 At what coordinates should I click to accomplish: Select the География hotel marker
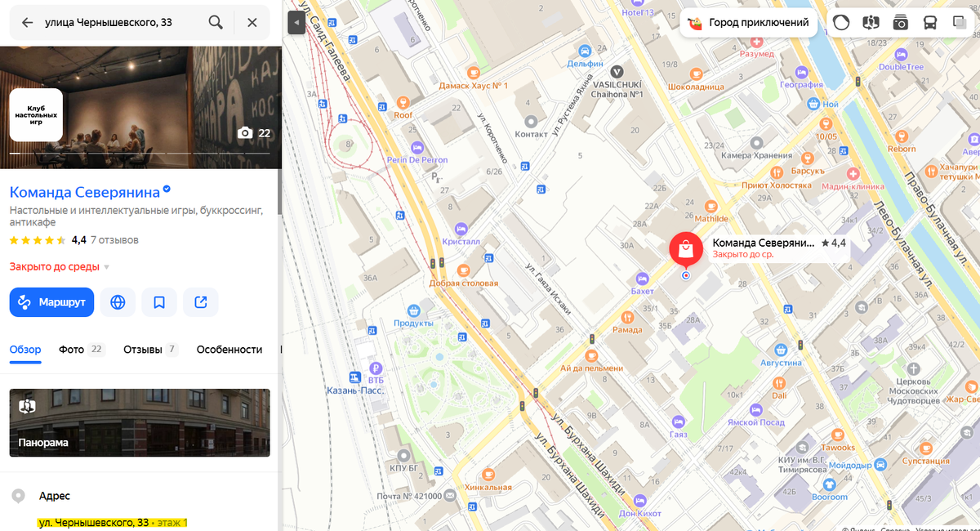pos(800,72)
